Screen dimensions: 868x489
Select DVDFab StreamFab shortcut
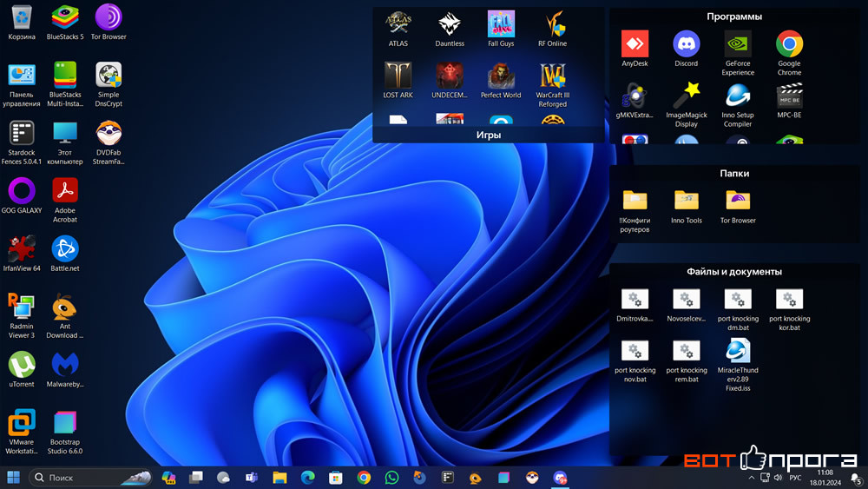click(x=108, y=143)
